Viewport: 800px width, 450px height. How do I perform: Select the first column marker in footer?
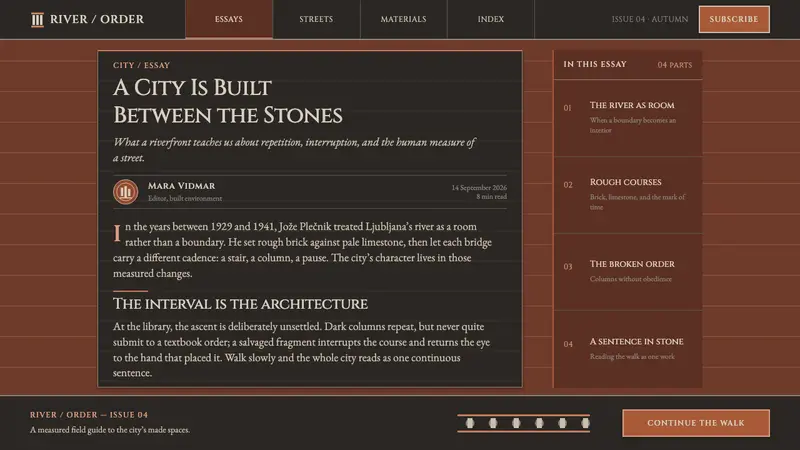[x=470, y=423]
